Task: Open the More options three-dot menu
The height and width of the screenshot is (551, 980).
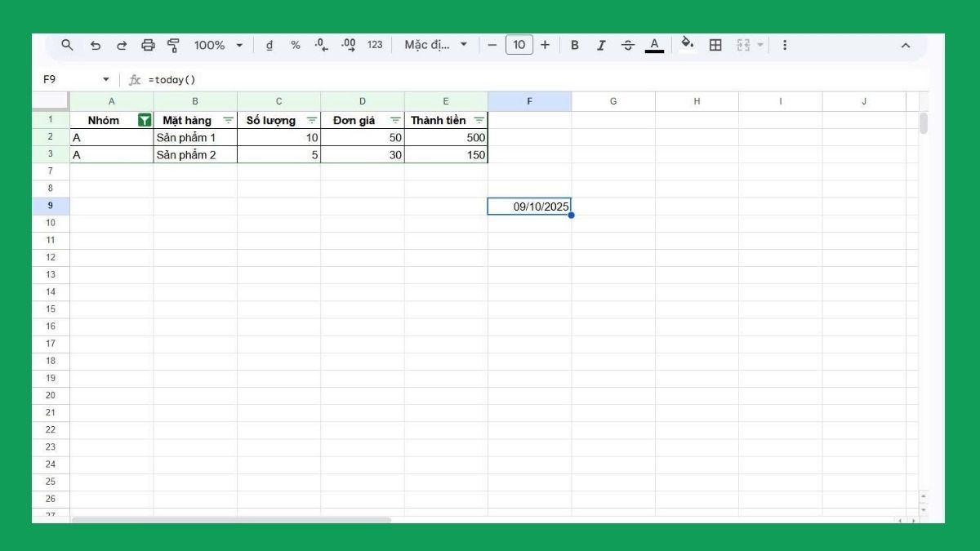Action: (783, 45)
